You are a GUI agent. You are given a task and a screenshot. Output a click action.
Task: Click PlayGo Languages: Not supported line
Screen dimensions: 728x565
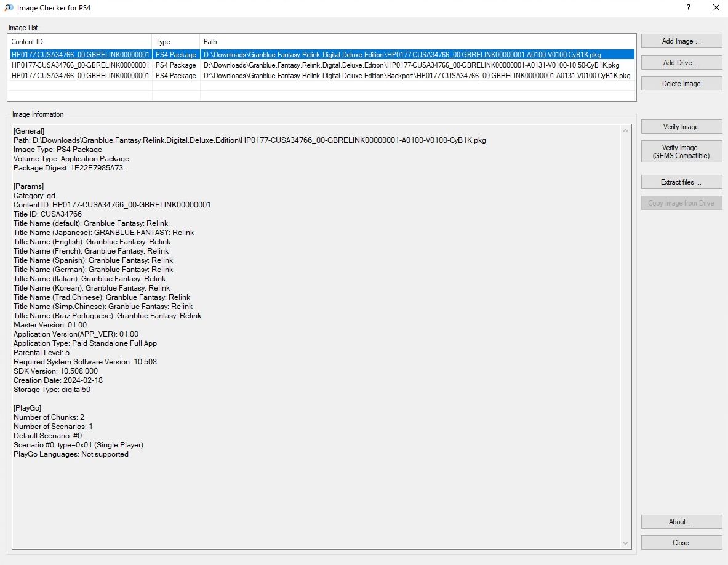pyautogui.click(x=71, y=454)
